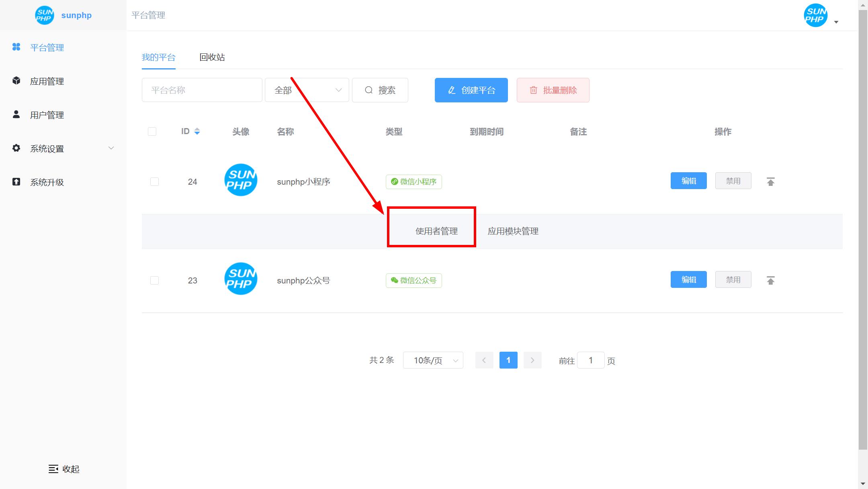Click avatar of sunphp小程序
The image size is (868, 489).
[x=241, y=180]
